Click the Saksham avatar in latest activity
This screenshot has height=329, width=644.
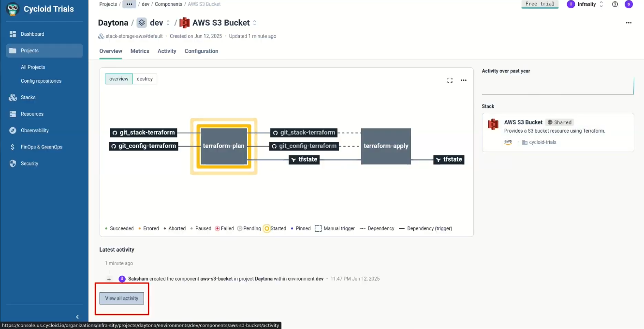[122, 279]
